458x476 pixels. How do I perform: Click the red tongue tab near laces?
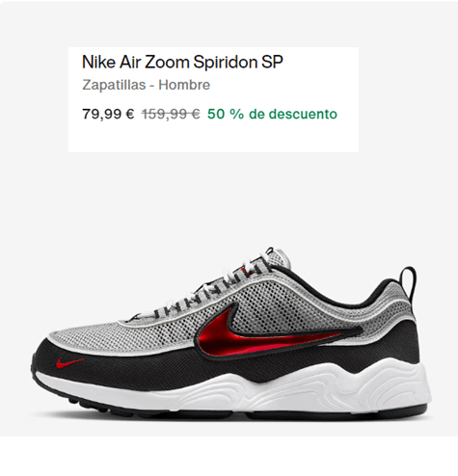coord(244,271)
